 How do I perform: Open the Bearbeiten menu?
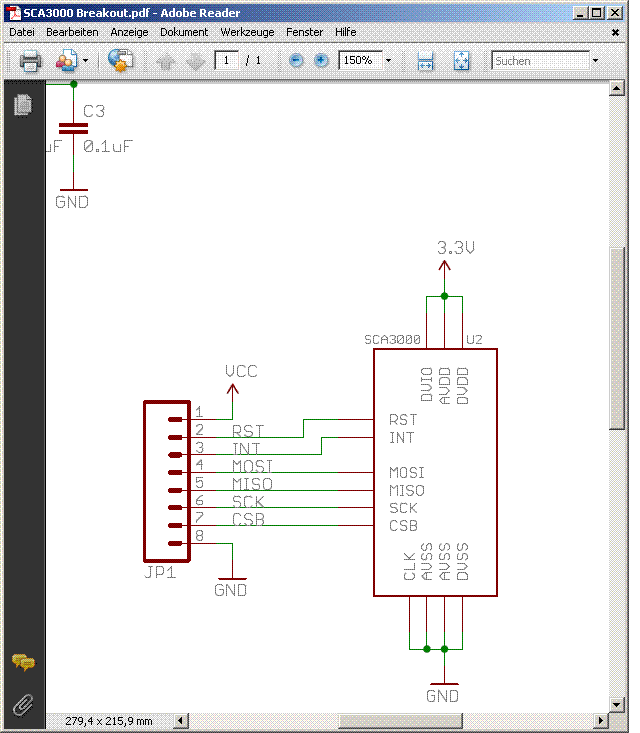click(x=72, y=32)
